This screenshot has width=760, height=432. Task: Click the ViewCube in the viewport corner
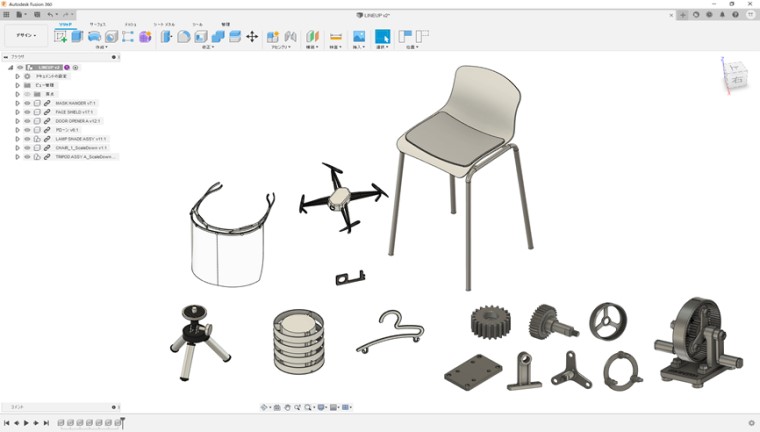pyautogui.click(x=735, y=75)
